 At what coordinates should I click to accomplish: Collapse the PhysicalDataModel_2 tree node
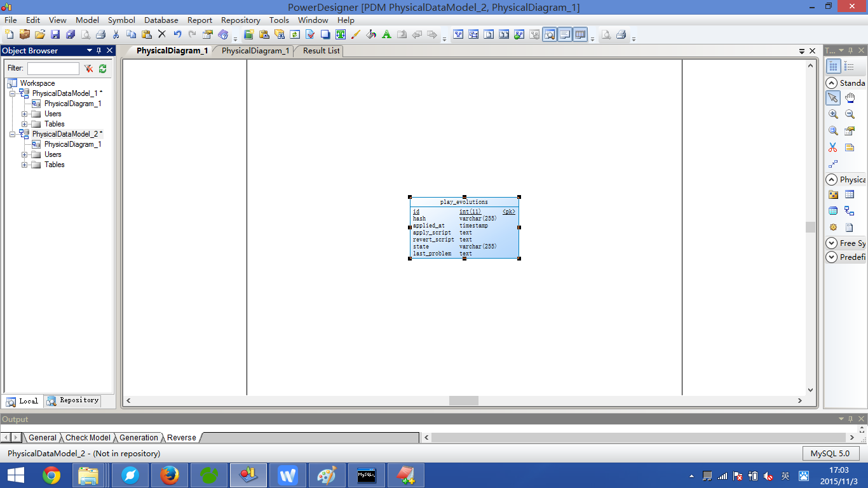coord(12,134)
